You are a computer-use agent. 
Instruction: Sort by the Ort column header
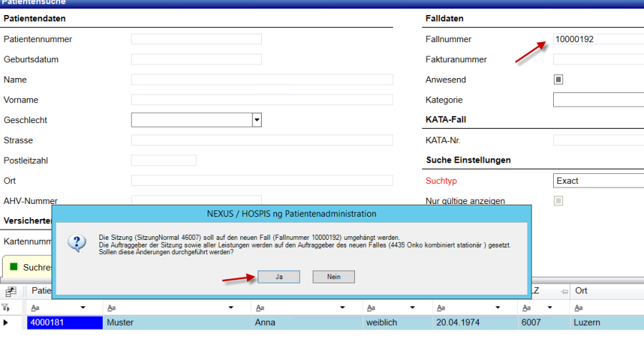click(607, 291)
